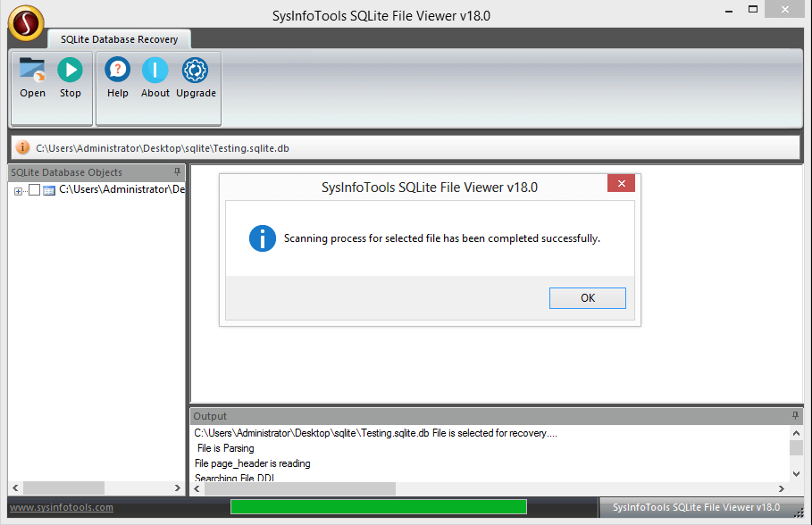Click the blue information icon in the dialog

(263, 238)
